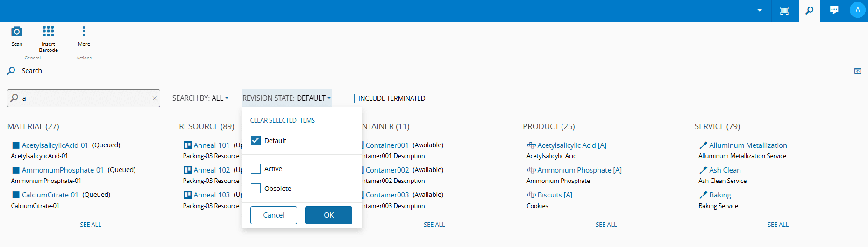
Task: Open the header dropdown arrow
Action: 760,10
